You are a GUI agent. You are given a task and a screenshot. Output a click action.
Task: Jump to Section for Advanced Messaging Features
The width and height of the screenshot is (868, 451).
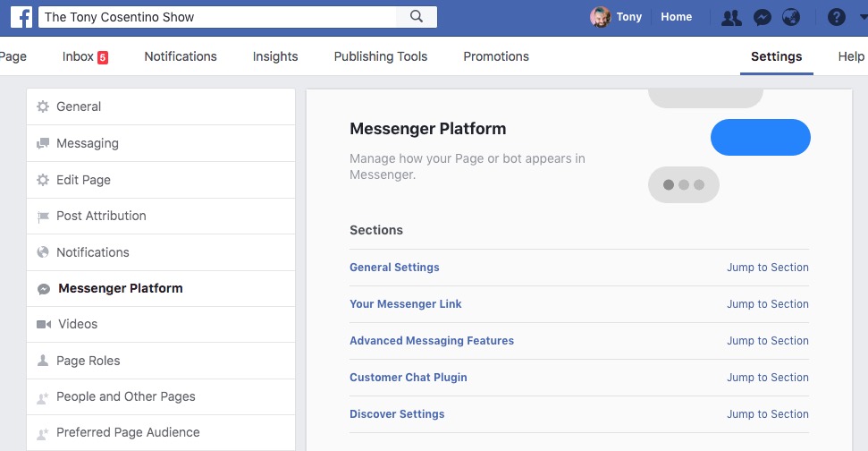pos(767,341)
